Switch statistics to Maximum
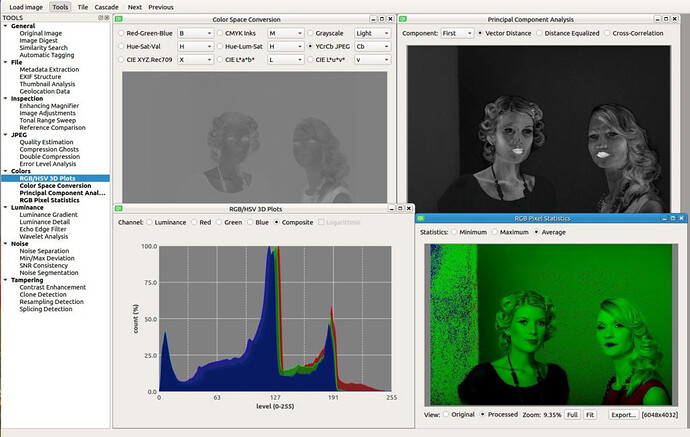The width and height of the screenshot is (690, 437). (x=494, y=232)
